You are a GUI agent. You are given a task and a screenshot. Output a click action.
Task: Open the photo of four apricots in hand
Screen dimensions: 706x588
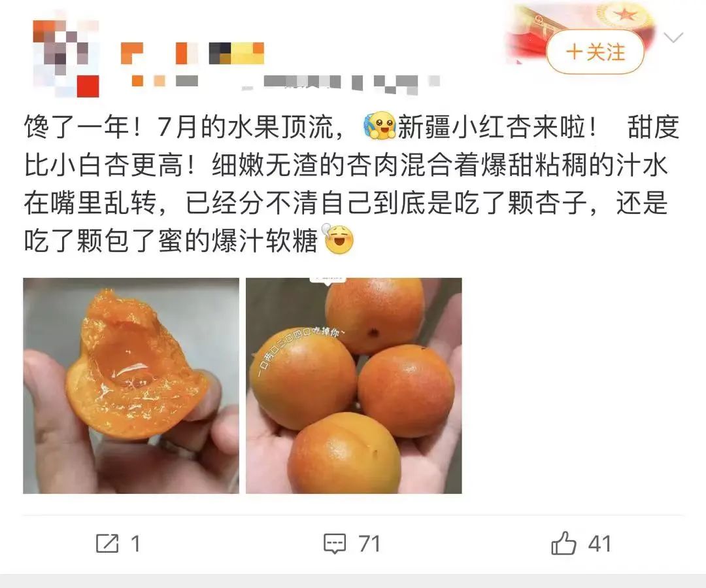tap(354, 386)
